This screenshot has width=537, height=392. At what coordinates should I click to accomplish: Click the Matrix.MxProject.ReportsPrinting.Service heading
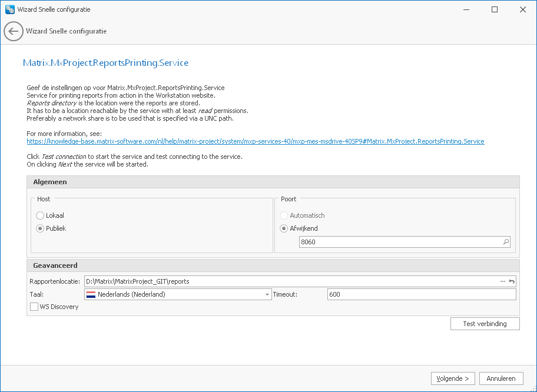(x=106, y=63)
